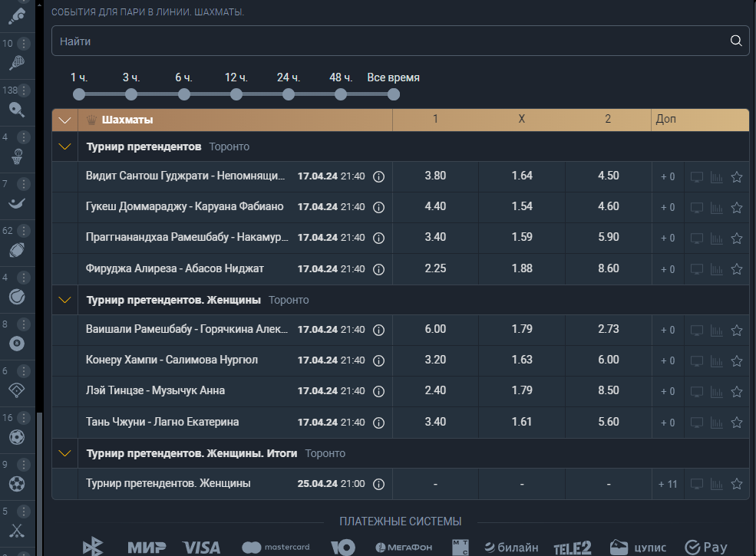756x556 pixels.
Task: Select the american football sidebar icon
Action: pyautogui.click(x=17, y=250)
